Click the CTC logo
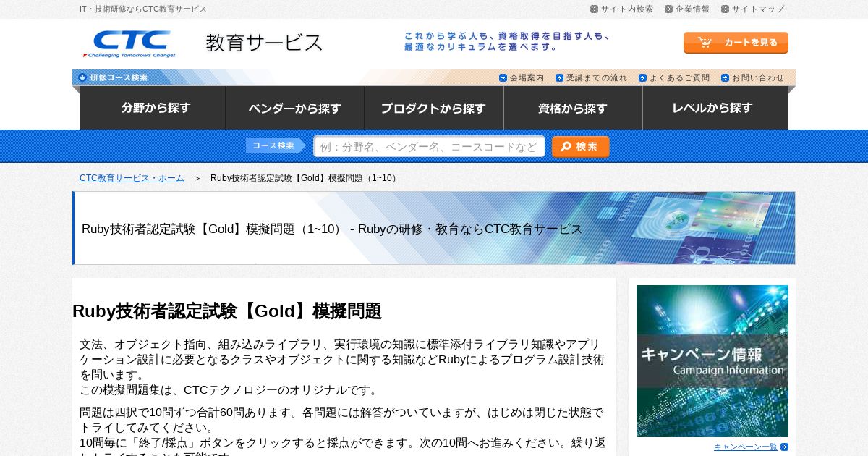 coord(129,43)
